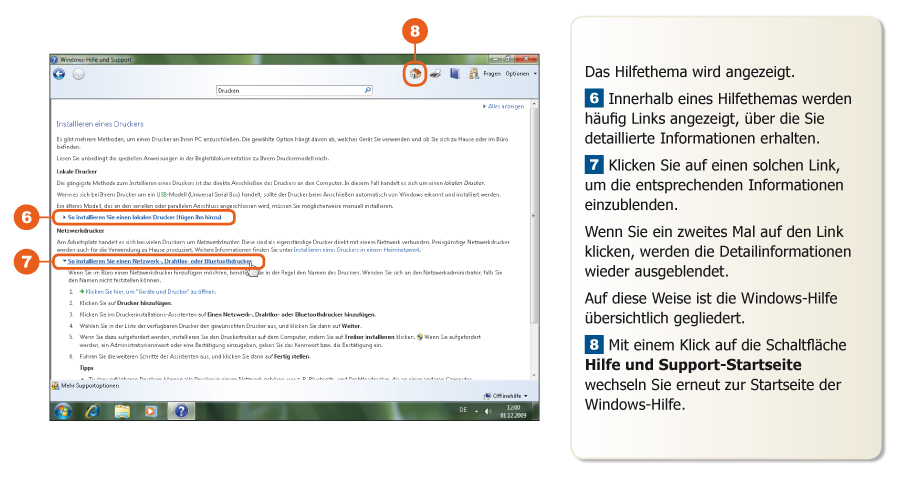
Task: Open the Offlinehilfe dropdown at bottom right
Action: click(506, 396)
